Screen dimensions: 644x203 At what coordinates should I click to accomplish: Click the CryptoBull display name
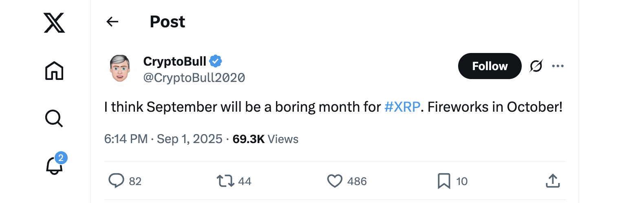(x=174, y=61)
